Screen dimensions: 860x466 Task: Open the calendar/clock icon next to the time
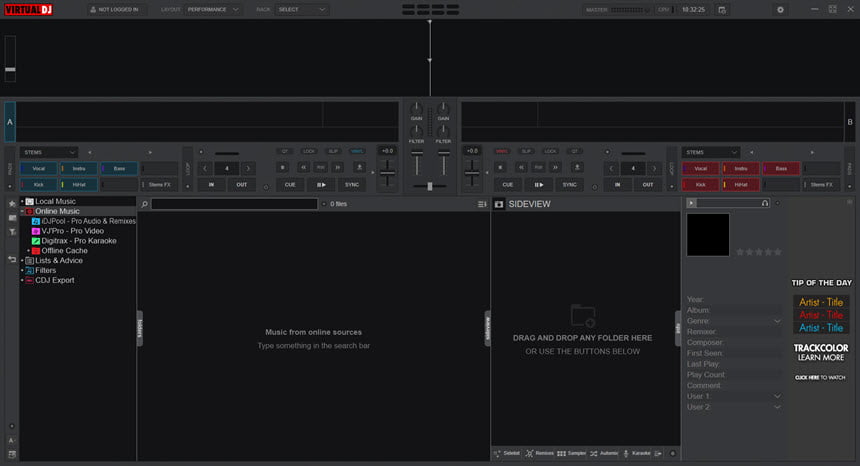coord(722,10)
